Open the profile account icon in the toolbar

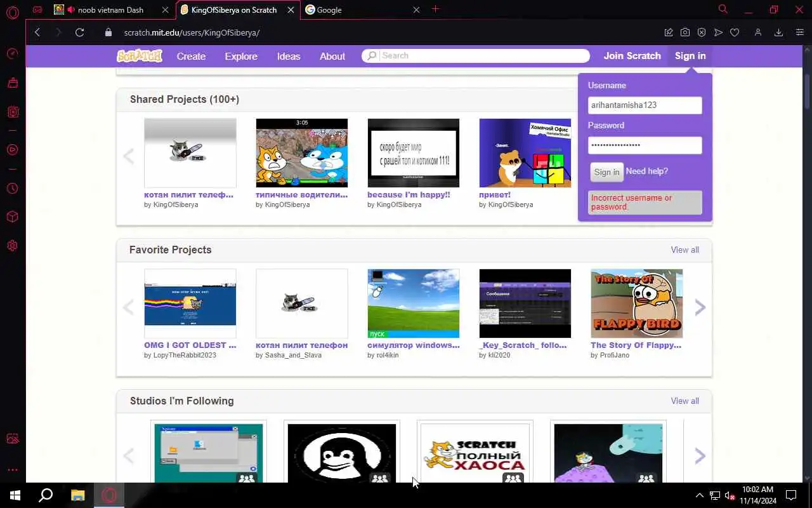(x=757, y=32)
